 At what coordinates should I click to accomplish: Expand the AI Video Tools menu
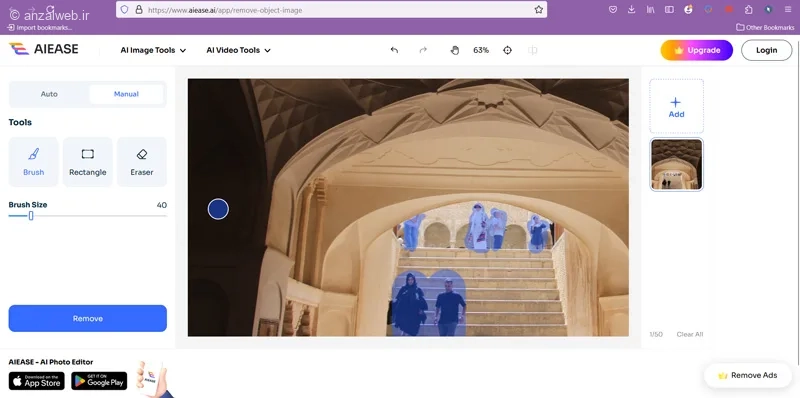(238, 50)
